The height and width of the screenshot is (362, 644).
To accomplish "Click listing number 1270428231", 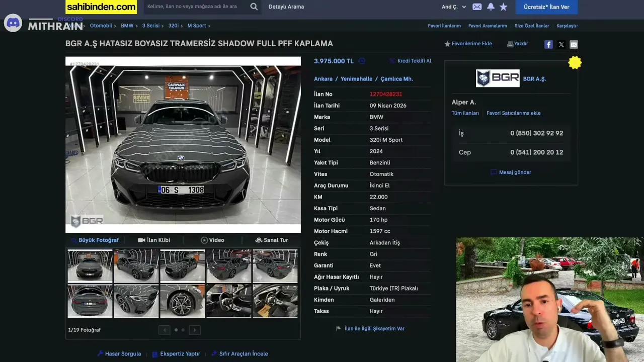I will point(386,94).
